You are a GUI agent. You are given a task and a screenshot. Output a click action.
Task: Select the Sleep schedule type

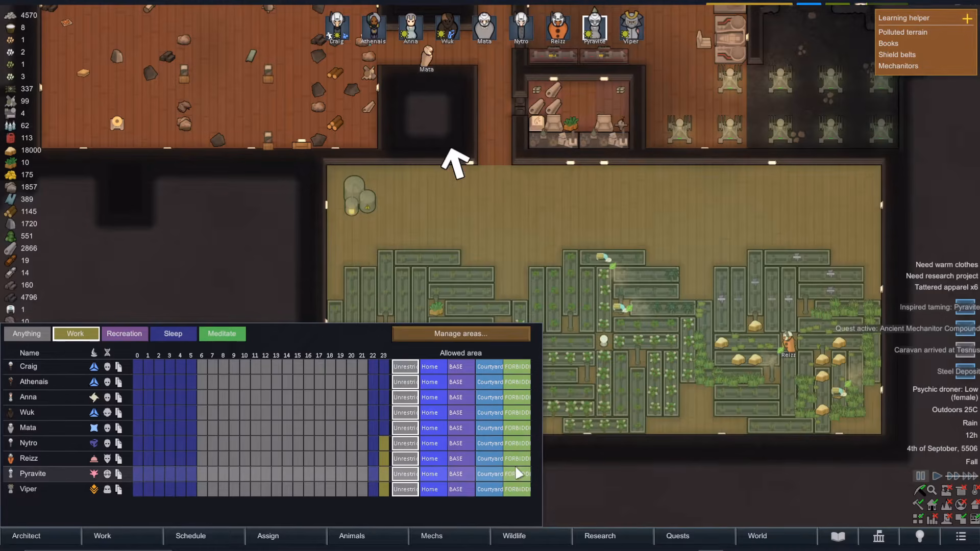(x=173, y=334)
